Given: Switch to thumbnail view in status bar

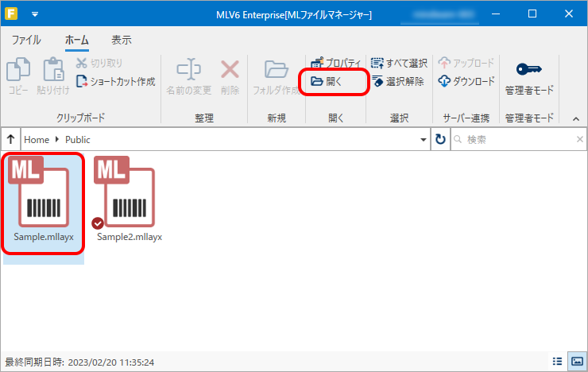Looking at the screenshot, I should [577, 362].
